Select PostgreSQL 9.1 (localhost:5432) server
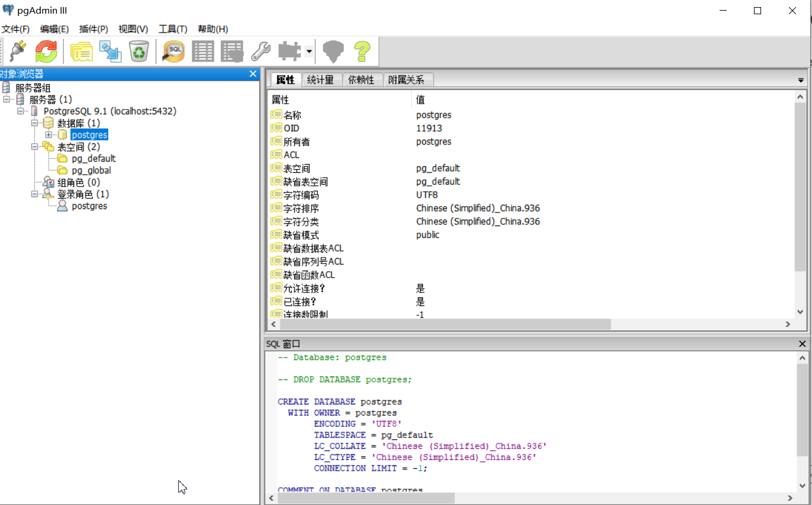Viewport: 812px width, 505px height. pos(110,111)
